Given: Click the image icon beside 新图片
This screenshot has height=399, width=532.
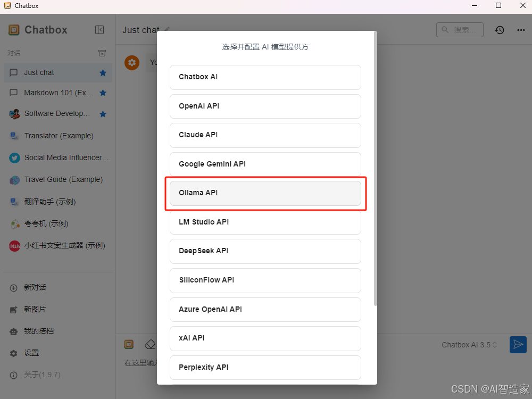Looking at the screenshot, I should 14,310.
